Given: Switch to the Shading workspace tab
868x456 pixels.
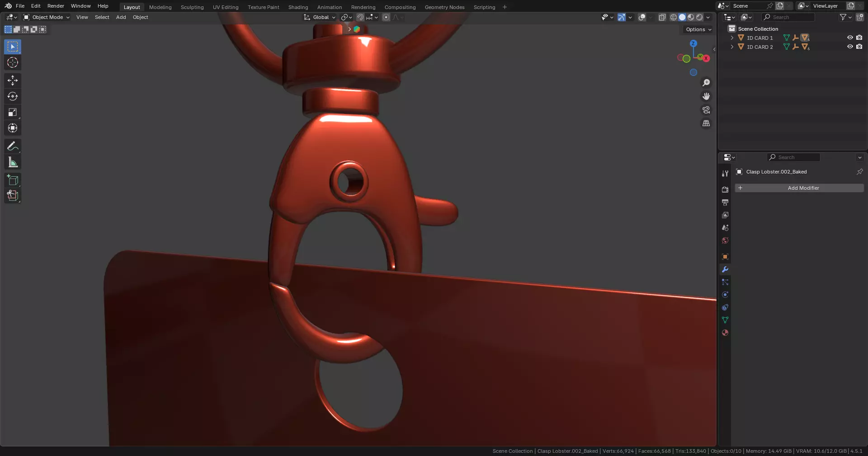Looking at the screenshot, I should 298,7.
